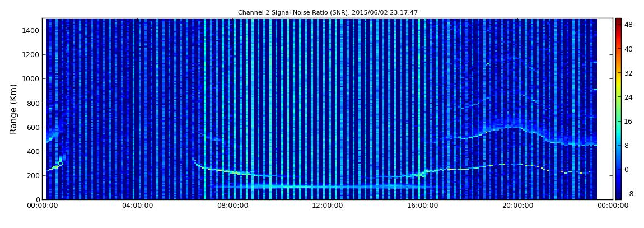Click the 600 range tick label
Screen dimensions: 644x228
coord(33,127)
